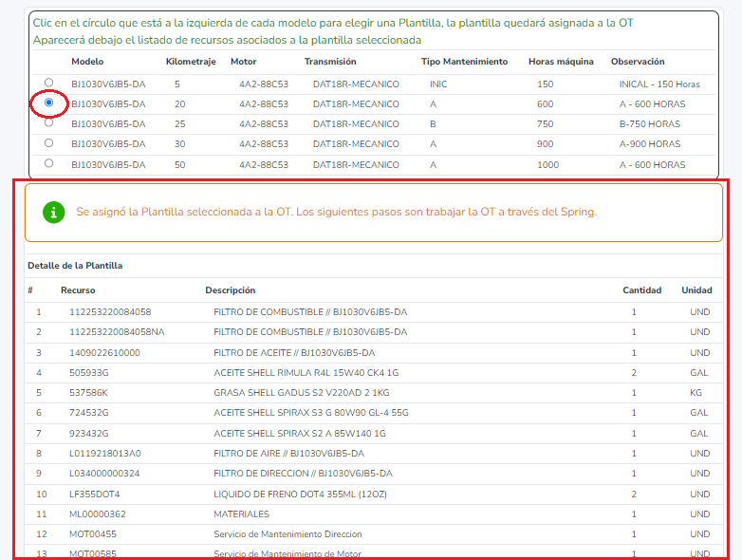The height and width of the screenshot is (560, 742).
Task: Click 'FILTRO DE ACEITE // BJ1030V6JB5-DA' description
Action: 294,353
